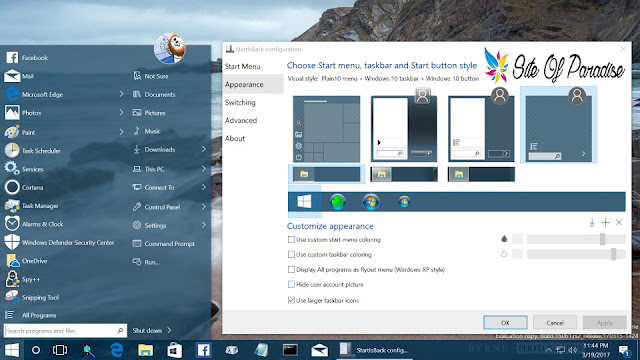The image size is (640, 360).
Task: Open the About section
Action: [235, 138]
